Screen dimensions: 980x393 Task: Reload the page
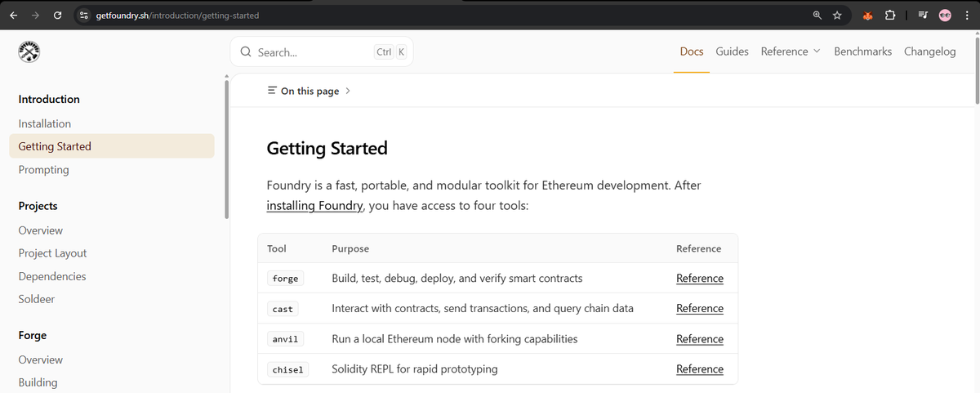57,16
